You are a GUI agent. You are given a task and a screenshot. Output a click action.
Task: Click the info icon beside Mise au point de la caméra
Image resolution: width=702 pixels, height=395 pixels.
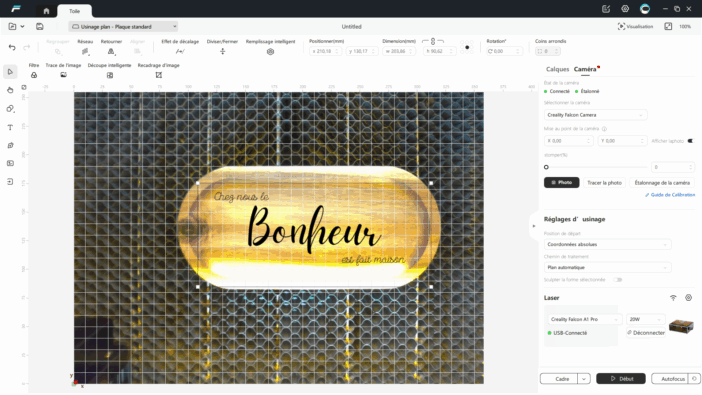point(604,129)
